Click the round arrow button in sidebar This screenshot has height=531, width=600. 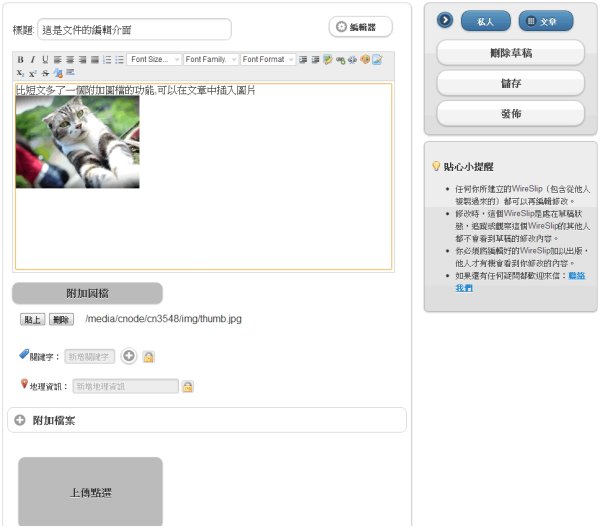(445, 20)
